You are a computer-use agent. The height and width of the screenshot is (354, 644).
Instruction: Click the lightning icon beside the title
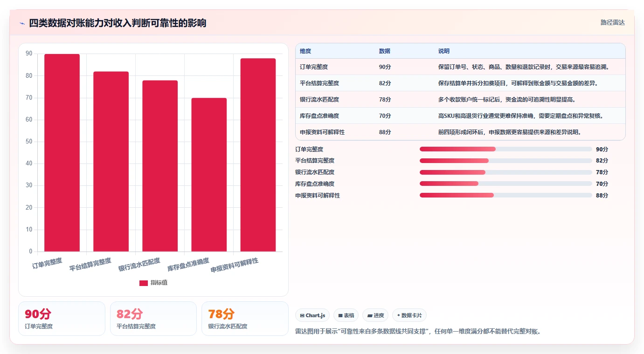22,23
